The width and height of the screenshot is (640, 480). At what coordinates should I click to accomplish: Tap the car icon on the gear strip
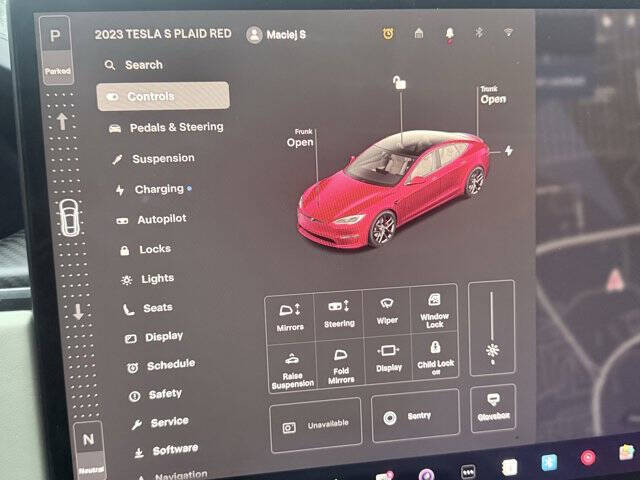point(70,218)
